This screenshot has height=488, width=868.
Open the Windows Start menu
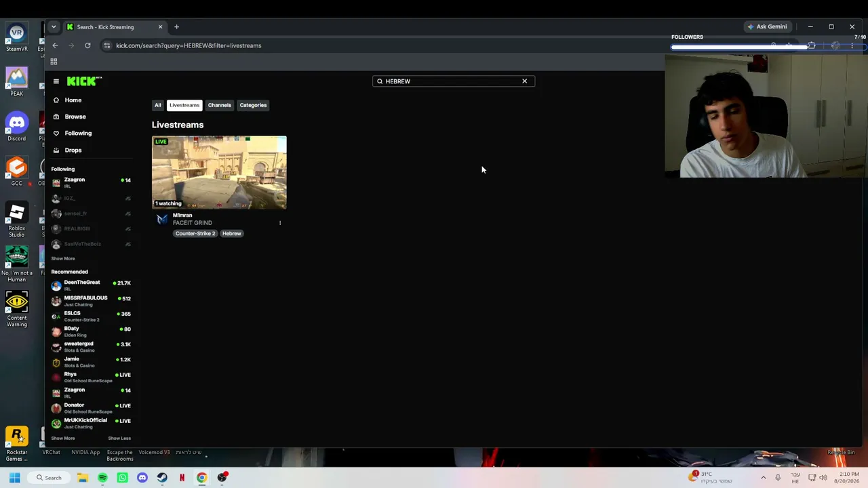[x=14, y=478]
